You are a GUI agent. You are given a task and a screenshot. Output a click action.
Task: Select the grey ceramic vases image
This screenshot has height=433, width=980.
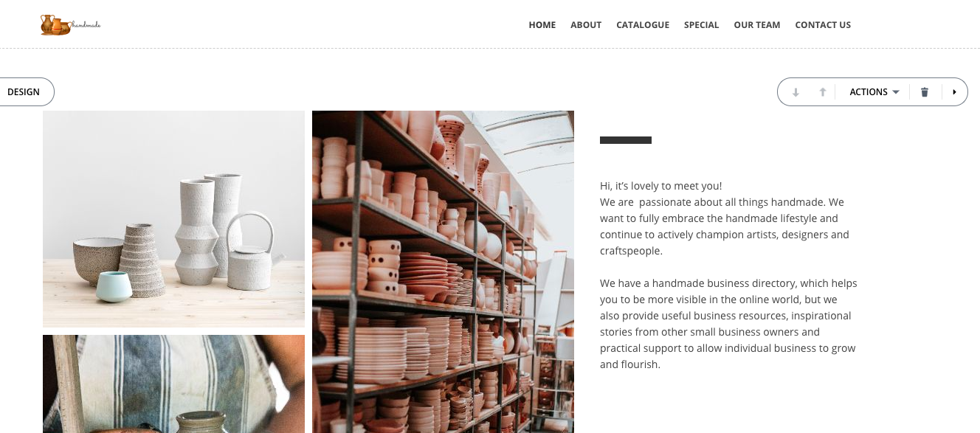[x=173, y=219]
